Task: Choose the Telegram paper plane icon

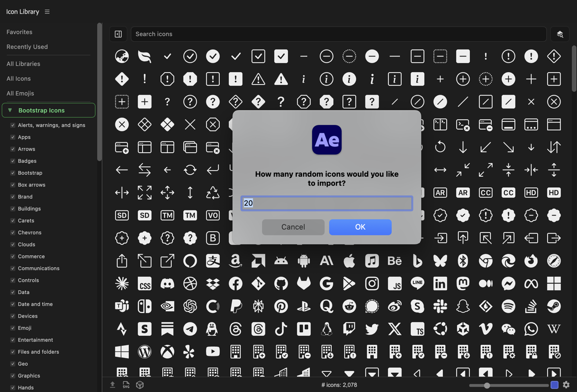Action: (190, 329)
